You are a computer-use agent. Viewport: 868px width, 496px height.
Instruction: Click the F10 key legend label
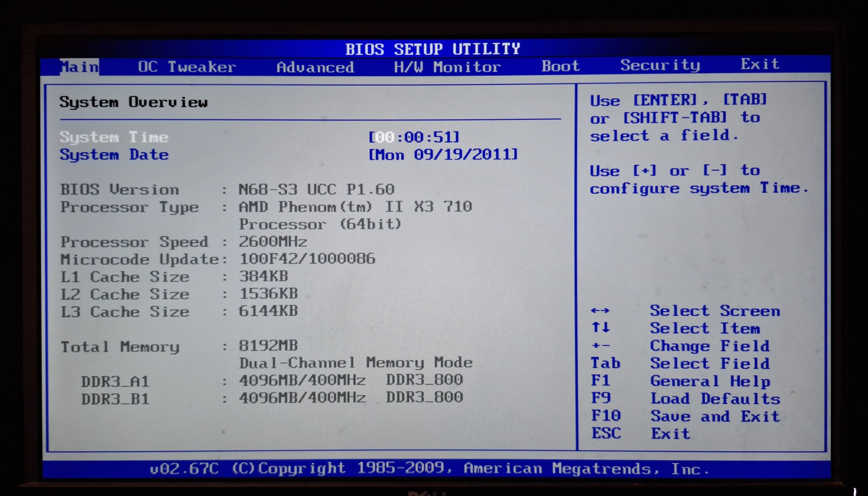pyautogui.click(x=606, y=415)
